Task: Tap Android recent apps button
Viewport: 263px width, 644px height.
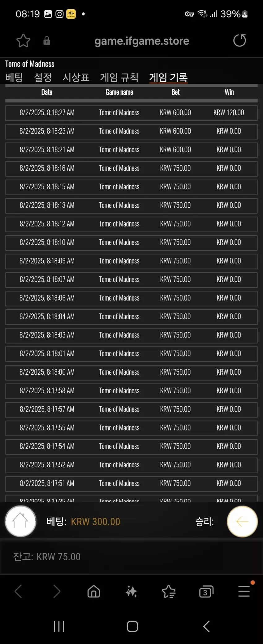Action: 59,626
